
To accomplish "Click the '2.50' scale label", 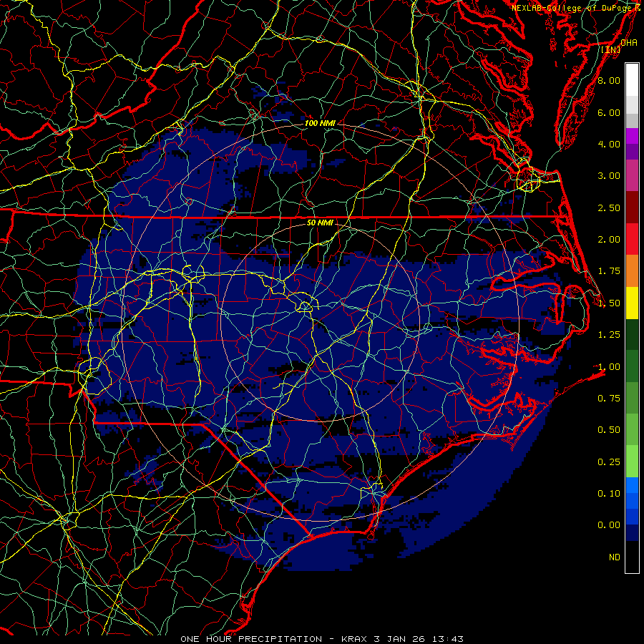I will pos(609,208).
